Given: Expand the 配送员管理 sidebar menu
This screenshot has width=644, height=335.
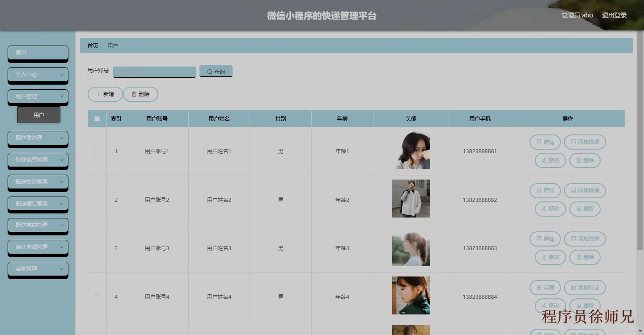Looking at the screenshot, I should click(38, 138).
